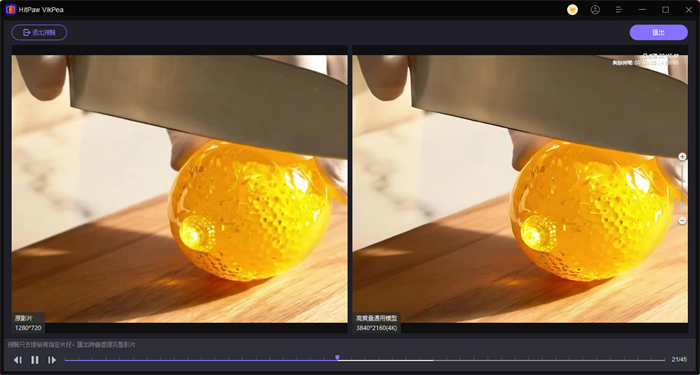700x375 pixels.
Task: Step forward to the next frame
Action: coord(52,360)
